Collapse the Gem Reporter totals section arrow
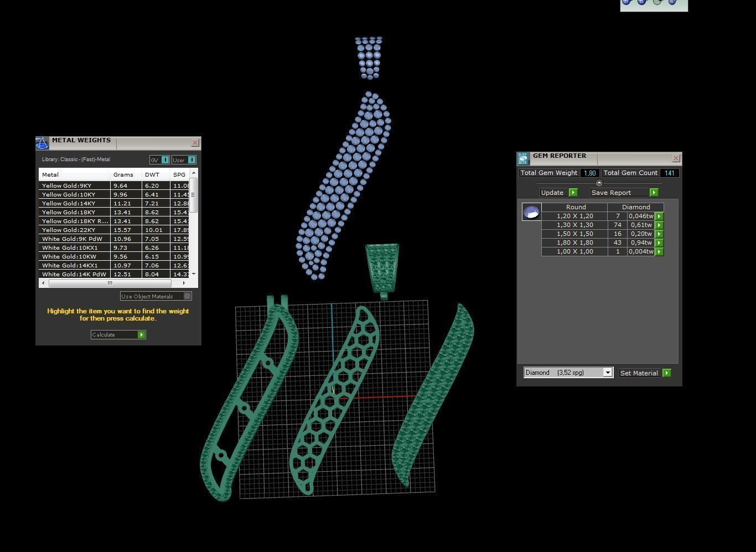756x552 pixels. click(599, 183)
